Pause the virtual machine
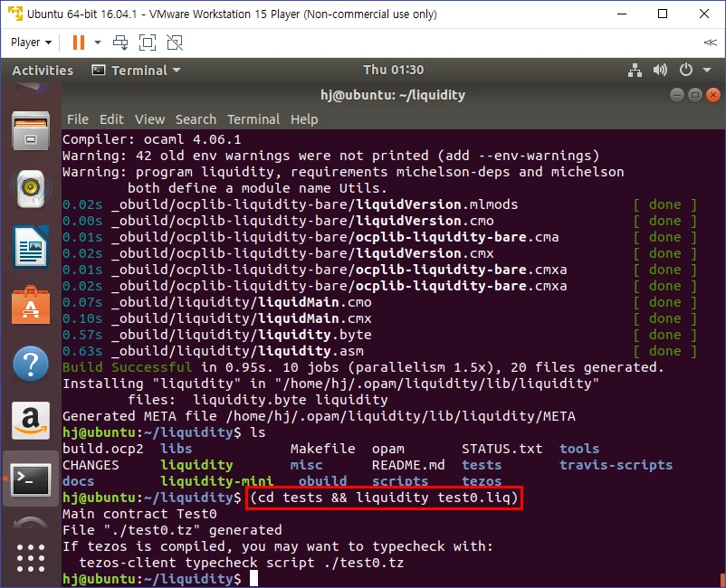The width and height of the screenshot is (726, 588). click(79, 43)
